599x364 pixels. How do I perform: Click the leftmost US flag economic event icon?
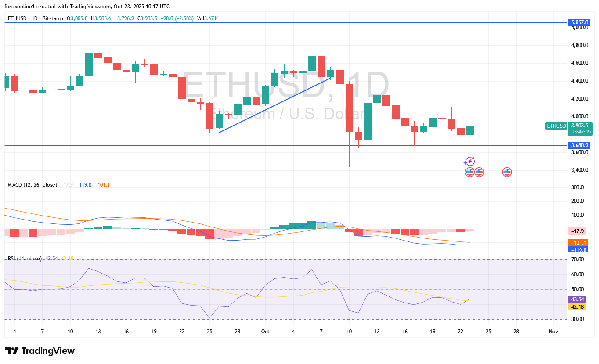(469, 172)
